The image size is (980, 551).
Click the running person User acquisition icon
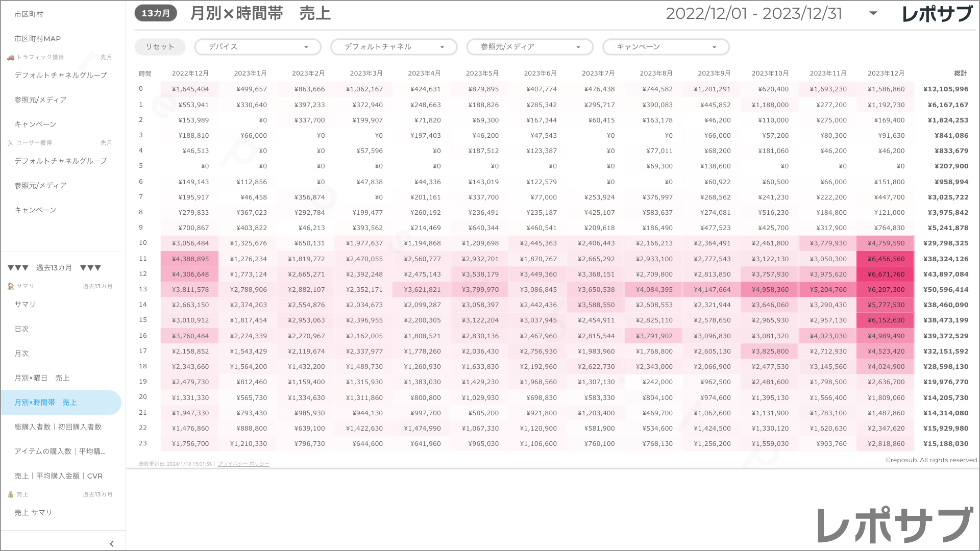click(11, 143)
